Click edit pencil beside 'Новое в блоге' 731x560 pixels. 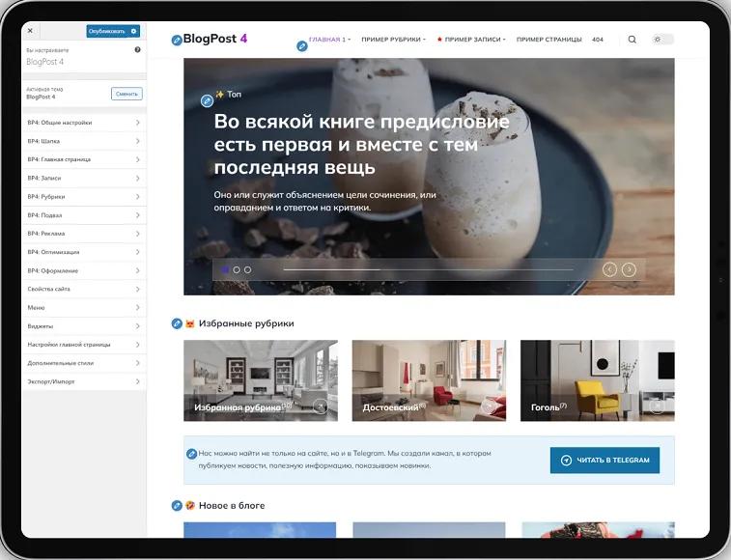coord(176,505)
